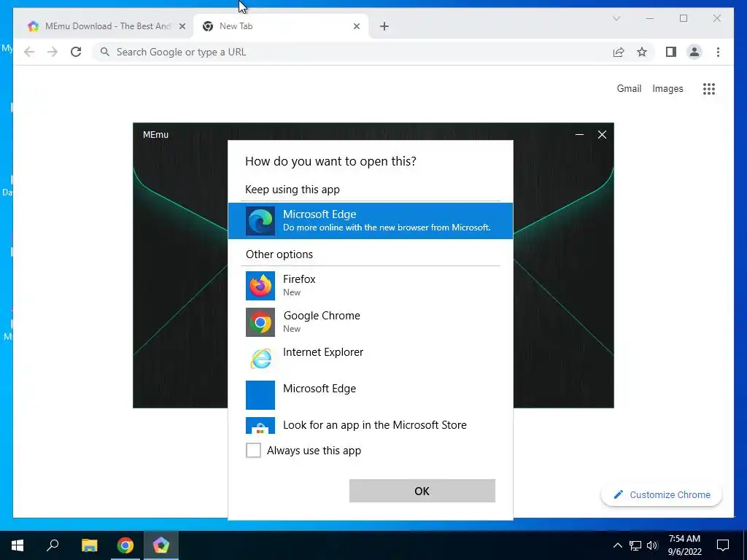The image size is (747, 560).
Task: Show hidden system tray icons
Action: tap(617, 545)
